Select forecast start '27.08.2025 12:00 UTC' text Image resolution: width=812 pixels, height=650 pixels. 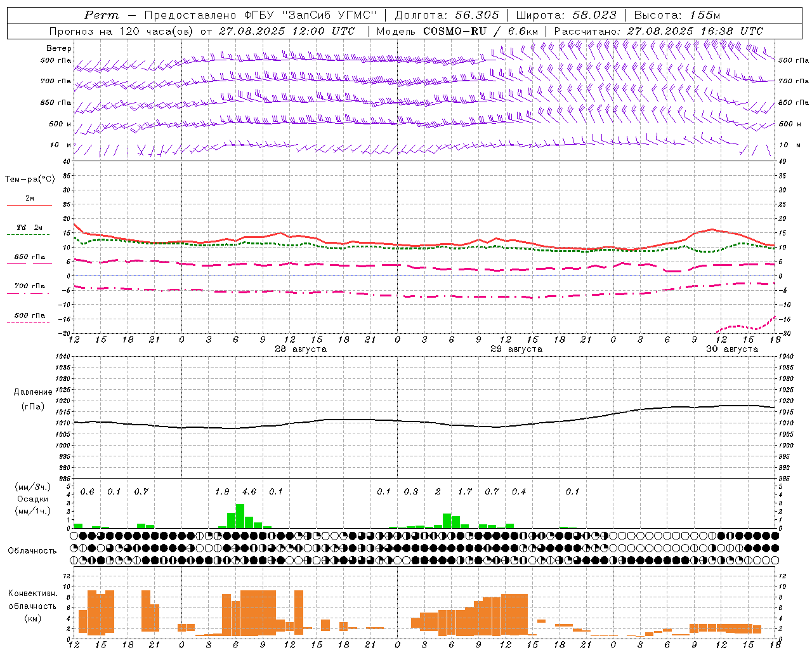(287, 31)
